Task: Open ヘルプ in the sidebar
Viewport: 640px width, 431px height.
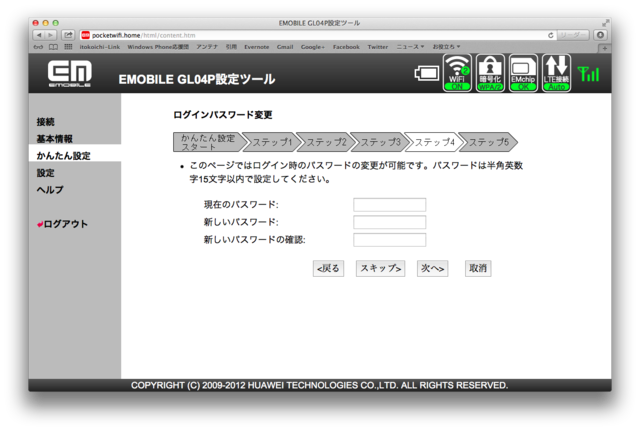Action: [50, 190]
